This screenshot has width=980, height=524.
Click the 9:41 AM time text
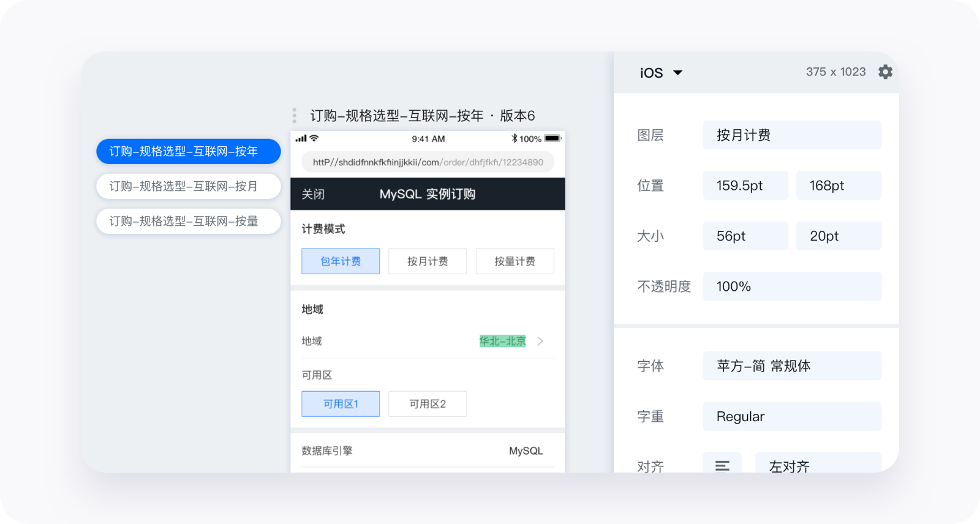[428, 139]
